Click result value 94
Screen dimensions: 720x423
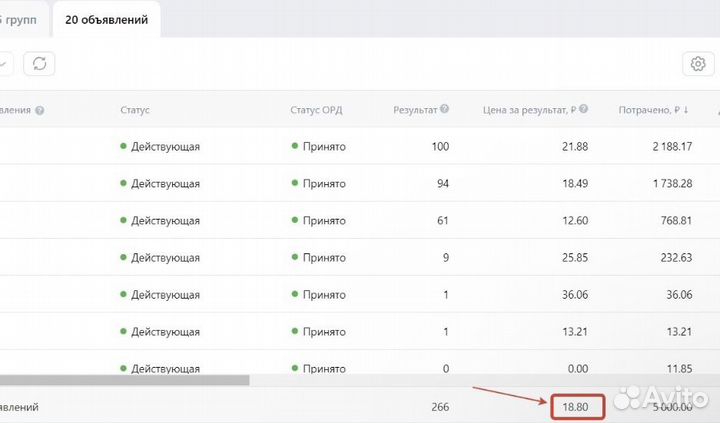click(x=443, y=184)
